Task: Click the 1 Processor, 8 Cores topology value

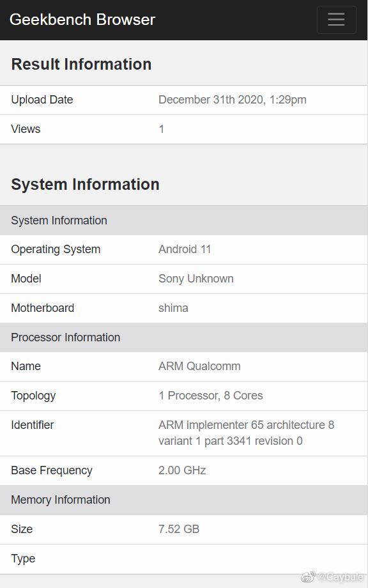Action: tap(211, 396)
